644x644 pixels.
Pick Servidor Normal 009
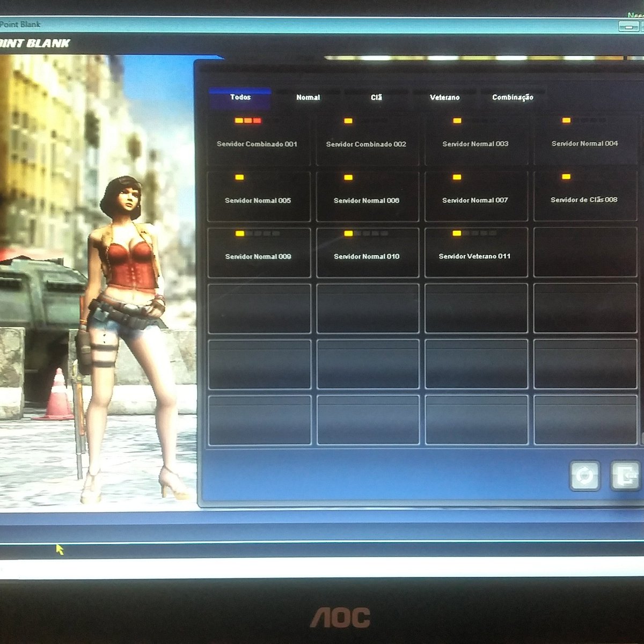tap(259, 252)
